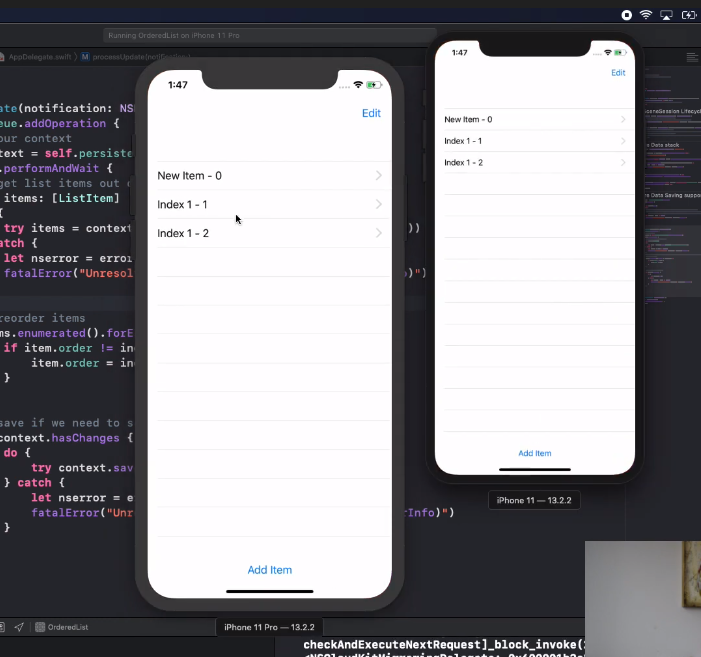This screenshot has height=657, width=701.
Task: Click the home indicator bar on iPhone 11 Pro simulator
Action: click(x=270, y=591)
